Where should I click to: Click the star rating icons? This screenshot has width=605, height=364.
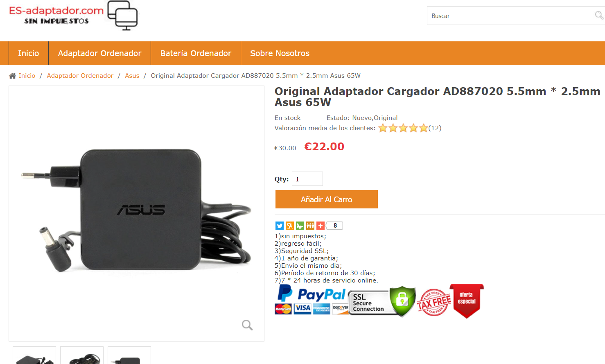[x=403, y=128]
